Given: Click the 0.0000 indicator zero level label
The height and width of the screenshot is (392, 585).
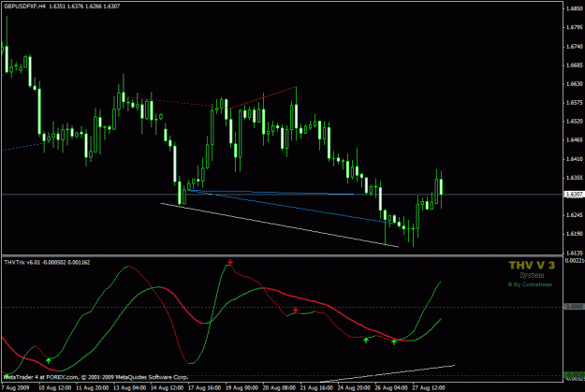Looking at the screenshot, I should [574, 306].
